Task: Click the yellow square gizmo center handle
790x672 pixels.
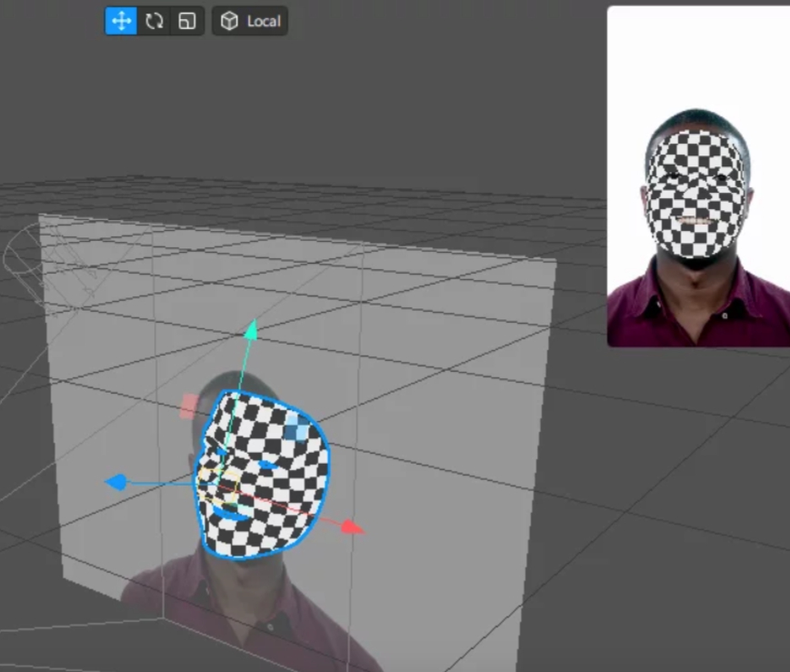Action: 227,485
